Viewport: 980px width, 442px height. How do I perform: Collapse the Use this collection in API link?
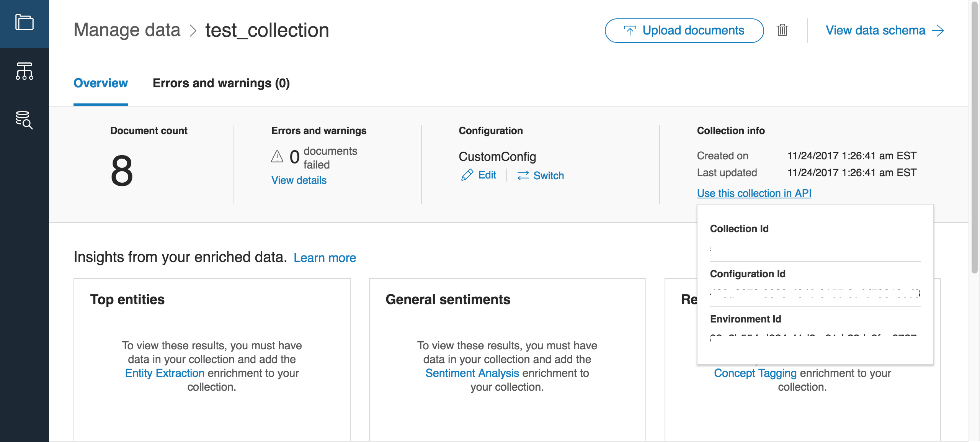click(x=754, y=193)
